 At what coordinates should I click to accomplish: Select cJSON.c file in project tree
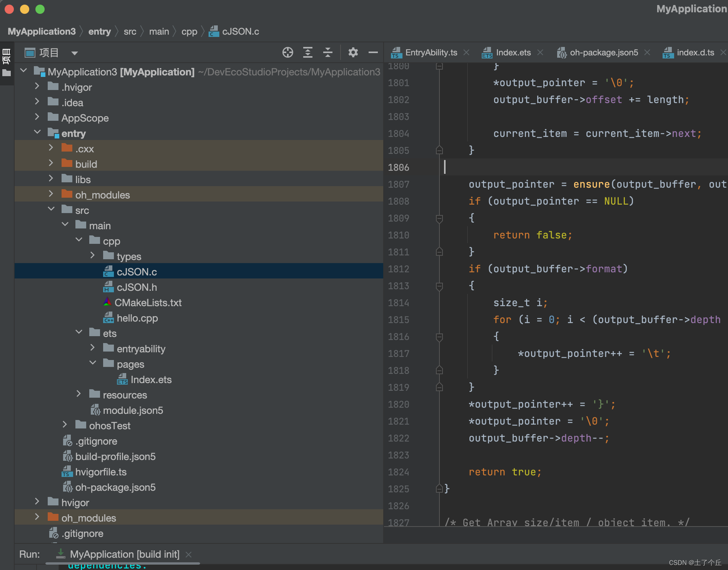(x=137, y=272)
